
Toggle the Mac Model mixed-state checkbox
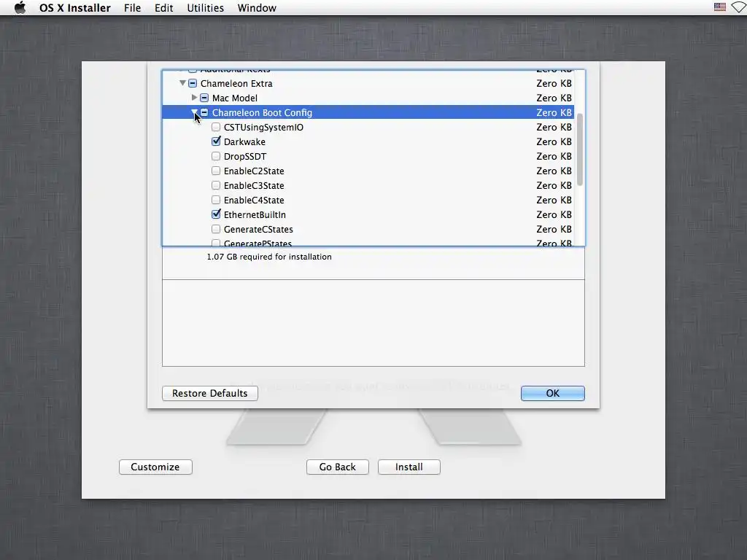(x=204, y=98)
